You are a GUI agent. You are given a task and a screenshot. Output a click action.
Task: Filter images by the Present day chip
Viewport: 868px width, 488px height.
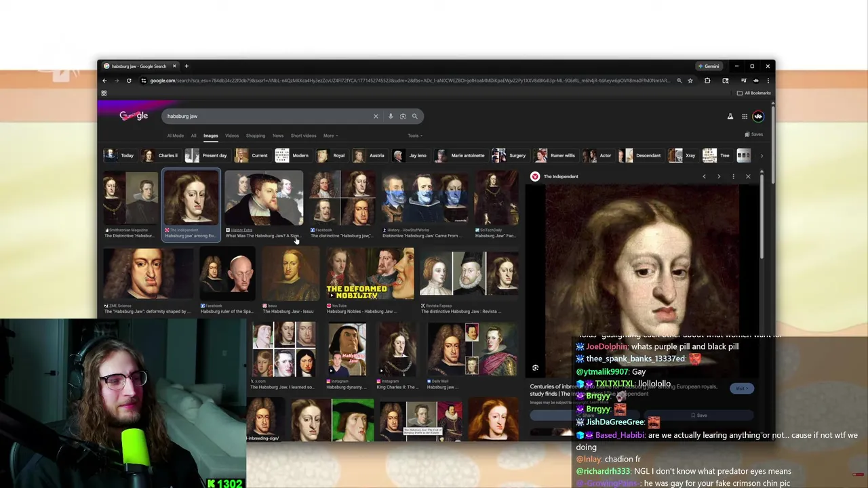[207, 155]
